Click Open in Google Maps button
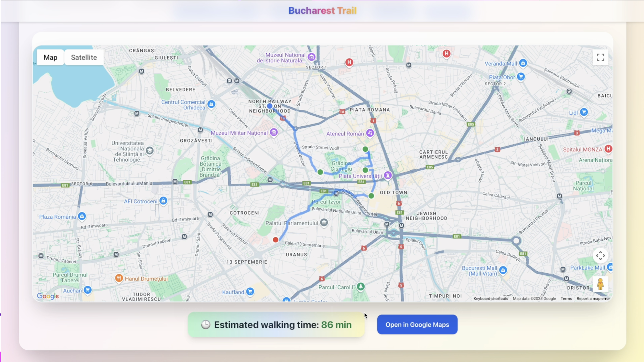 tap(417, 324)
